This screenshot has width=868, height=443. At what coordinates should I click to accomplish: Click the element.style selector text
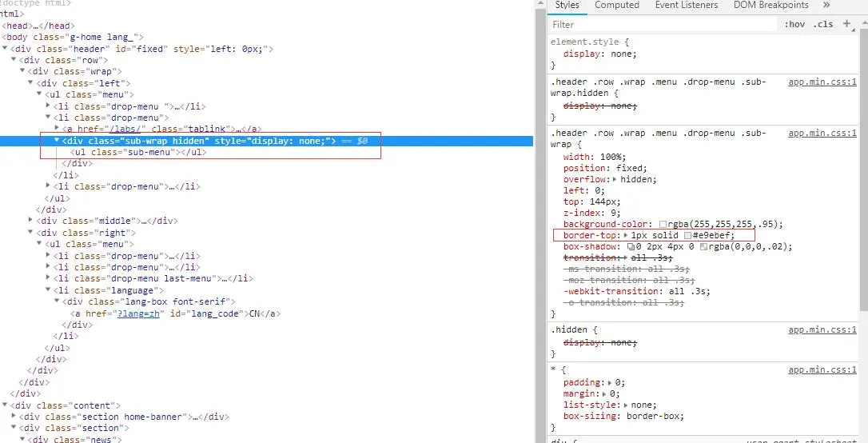(x=584, y=42)
